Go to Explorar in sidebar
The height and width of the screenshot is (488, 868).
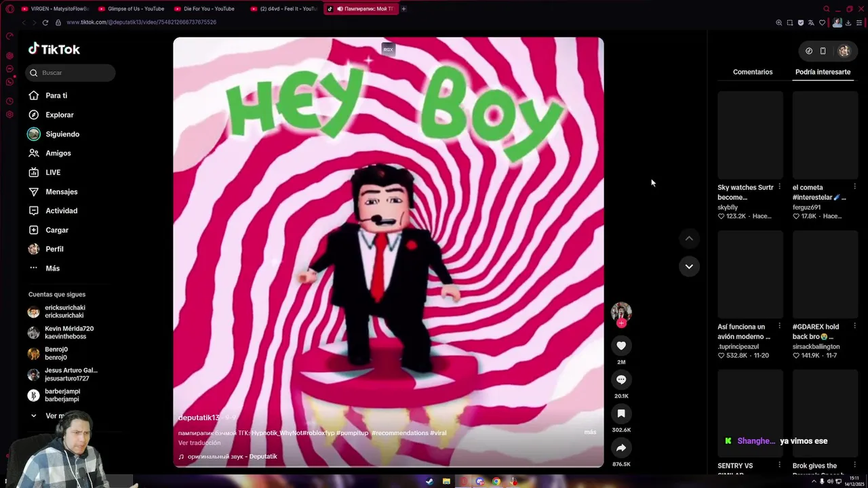tap(50, 115)
